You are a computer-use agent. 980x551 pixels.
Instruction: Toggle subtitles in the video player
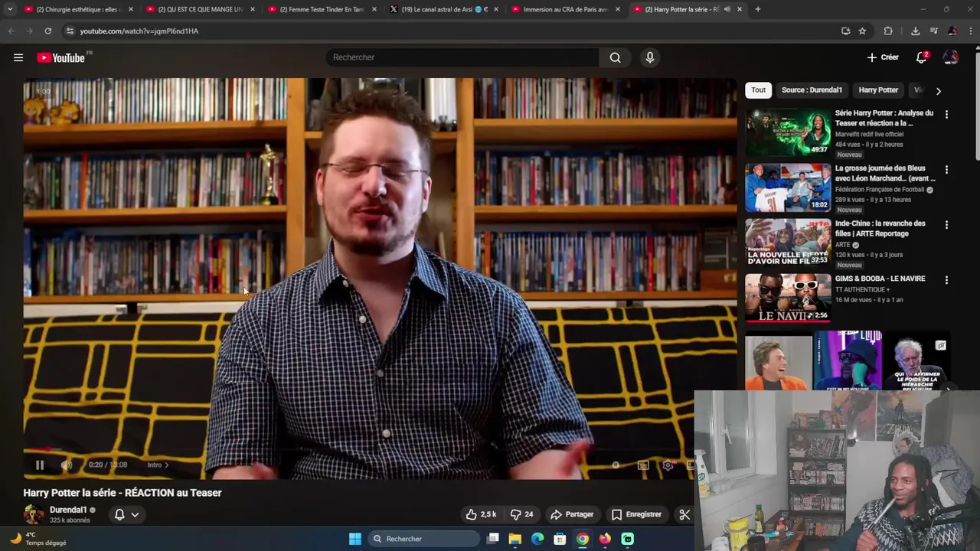[x=643, y=465]
